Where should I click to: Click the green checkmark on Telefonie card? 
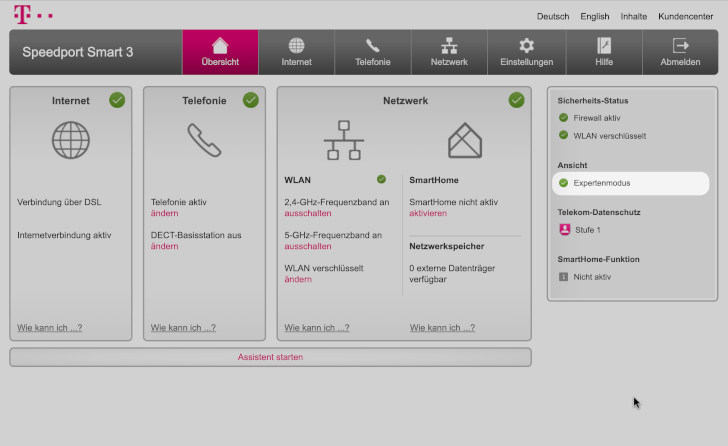click(251, 100)
